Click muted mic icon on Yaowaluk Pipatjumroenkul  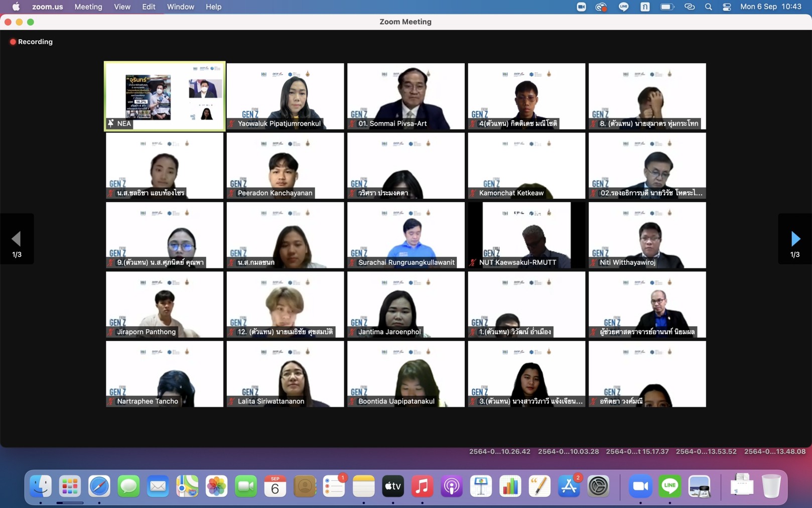232,123
